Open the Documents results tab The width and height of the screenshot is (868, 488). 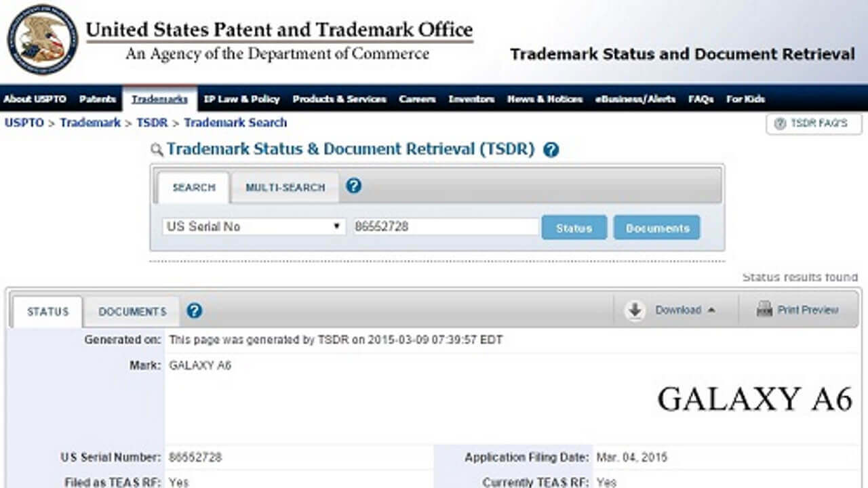132,312
